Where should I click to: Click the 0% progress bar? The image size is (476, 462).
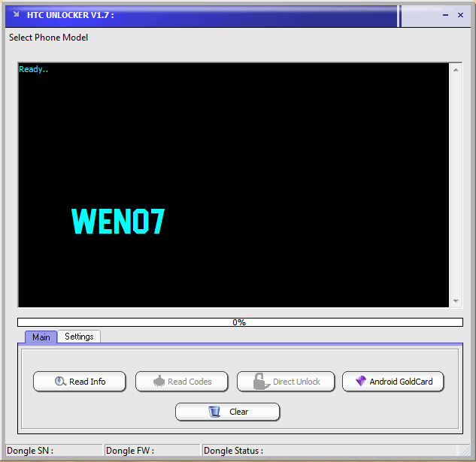tap(240, 322)
